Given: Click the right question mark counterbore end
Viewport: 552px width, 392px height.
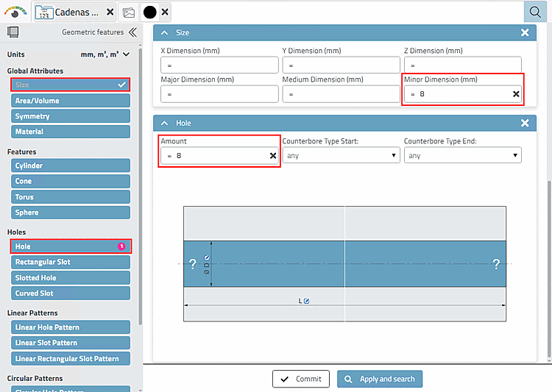Looking at the screenshot, I should coord(496,263).
